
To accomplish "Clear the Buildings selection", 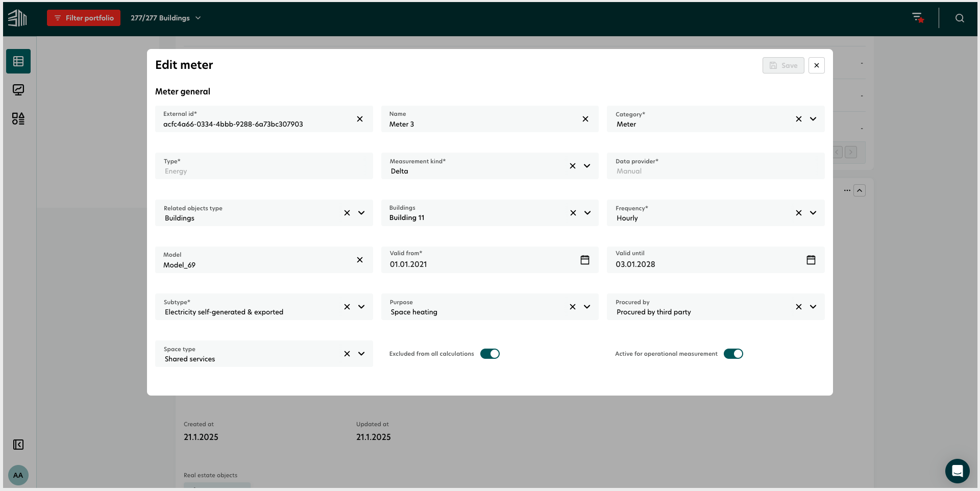I will coord(573,213).
